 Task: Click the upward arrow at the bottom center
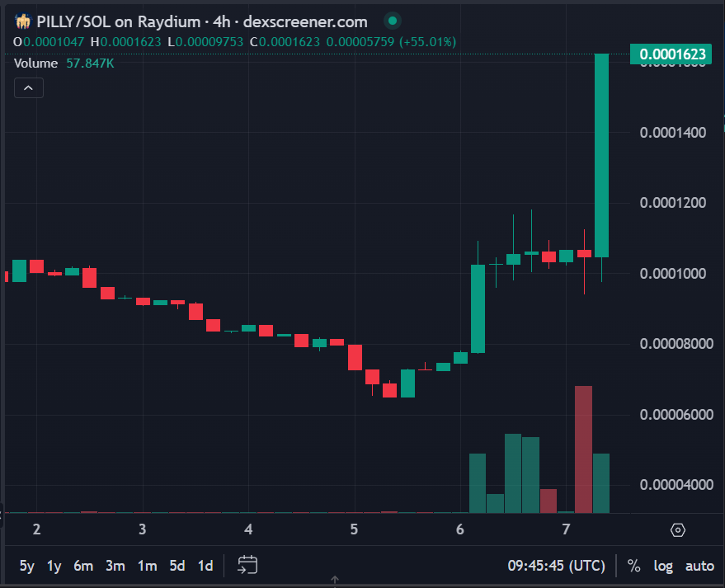tap(336, 580)
